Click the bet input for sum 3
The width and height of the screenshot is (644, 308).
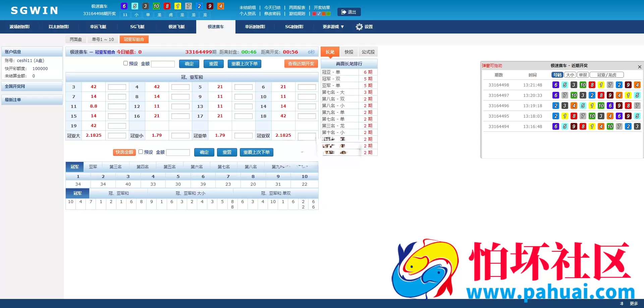coord(117,87)
